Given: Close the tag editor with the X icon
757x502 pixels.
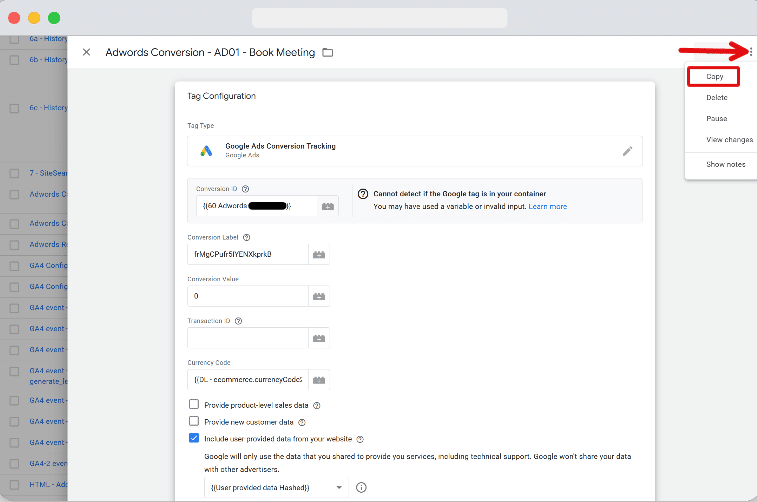Looking at the screenshot, I should 86,52.
